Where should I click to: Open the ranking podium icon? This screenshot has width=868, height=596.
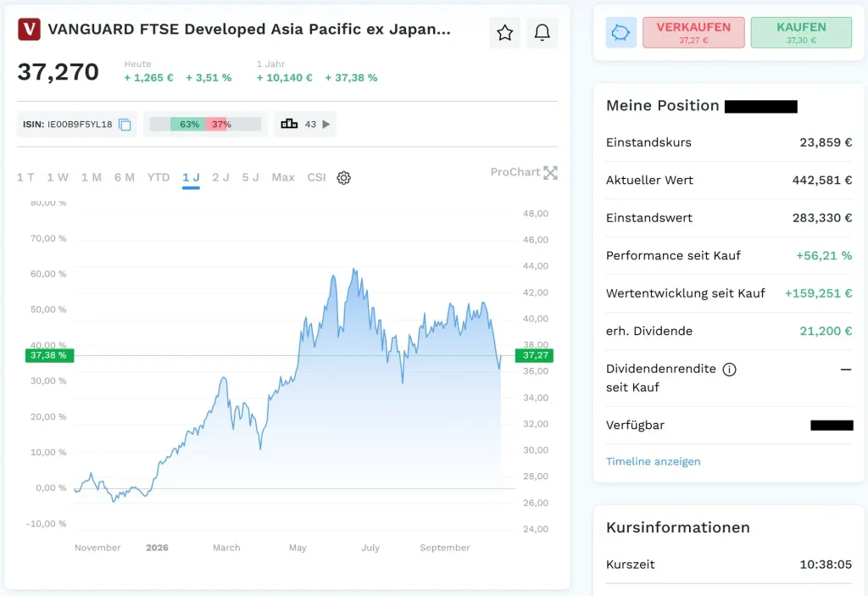coord(289,124)
